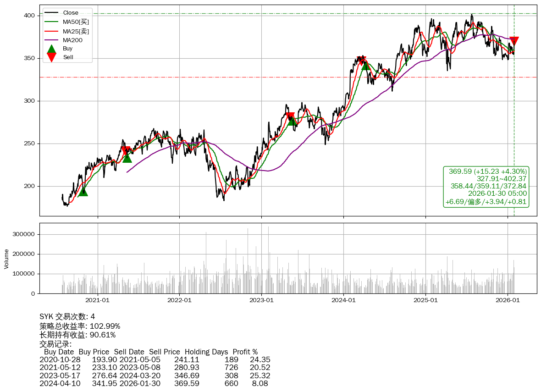Click the first Buy marker near 2020-10
541x392 pixels.
[x=83, y=191]
